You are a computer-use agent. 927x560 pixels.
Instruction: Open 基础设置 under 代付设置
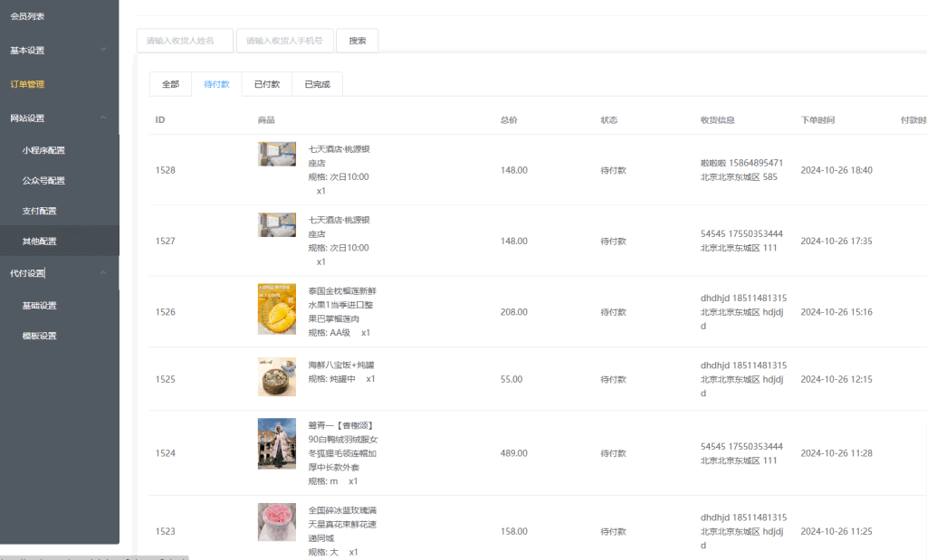pyautogui.click(x=39, y=306)
